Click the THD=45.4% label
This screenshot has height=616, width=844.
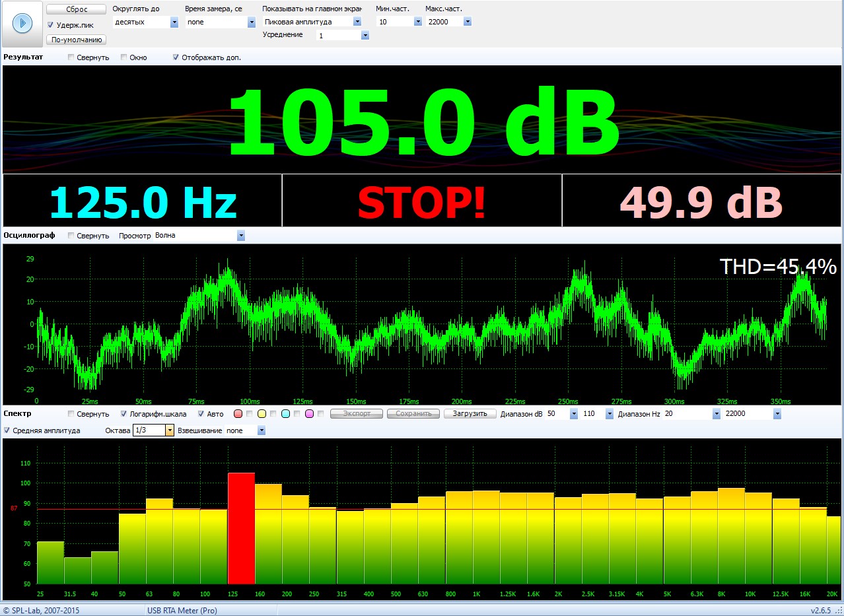point(778,267)
